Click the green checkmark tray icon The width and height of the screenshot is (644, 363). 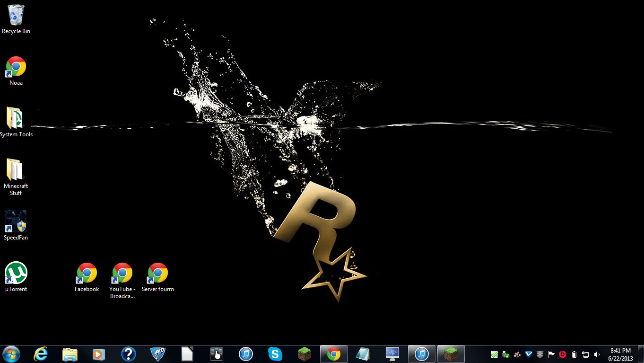(x=494, y=354)
